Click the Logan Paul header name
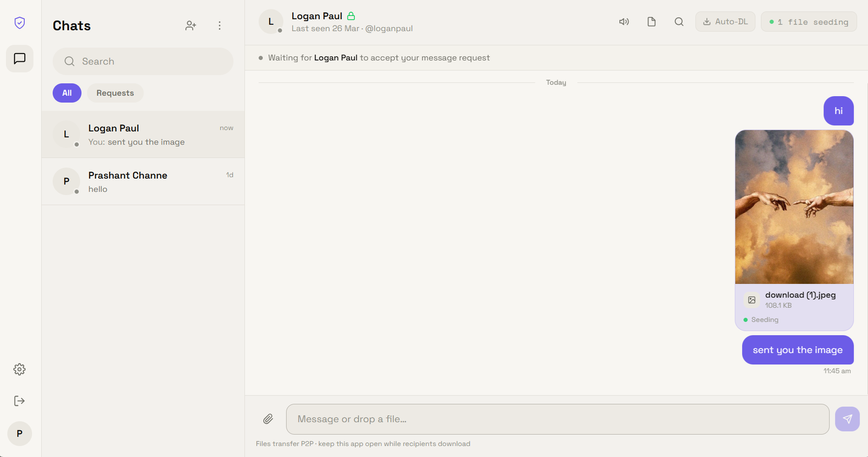 (317, 16)
